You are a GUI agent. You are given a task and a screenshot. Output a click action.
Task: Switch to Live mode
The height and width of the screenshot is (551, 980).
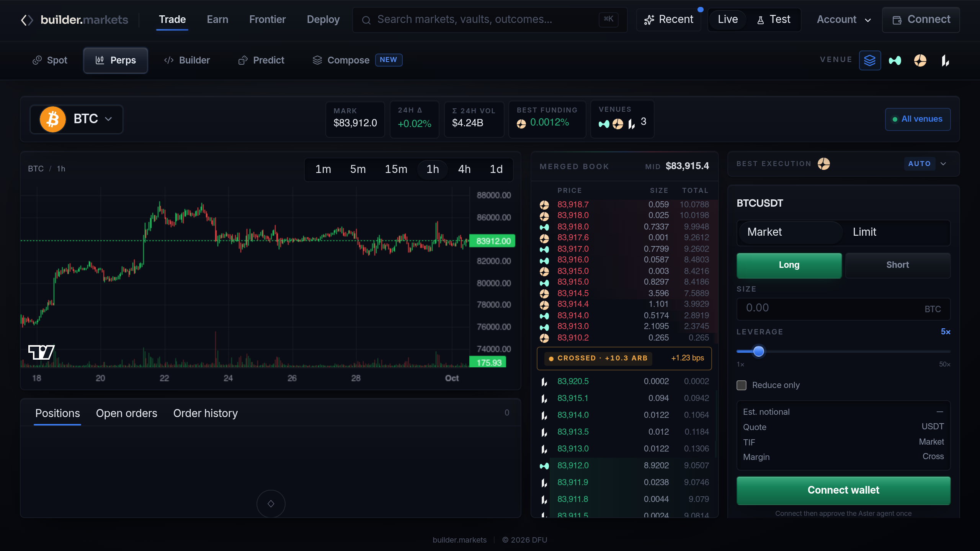tap(728, 20)
